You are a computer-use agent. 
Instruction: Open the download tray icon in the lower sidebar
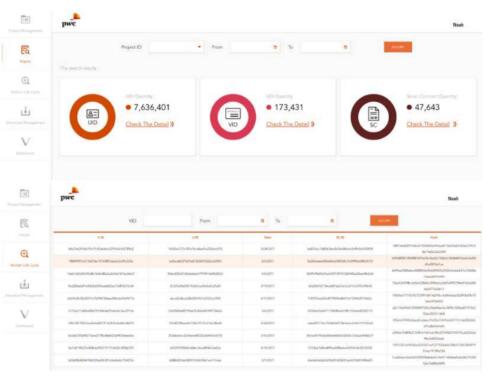tap(24, 284)
